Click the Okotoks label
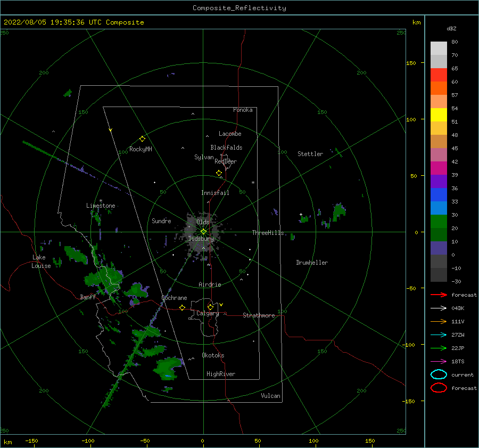 coord(213,355)
